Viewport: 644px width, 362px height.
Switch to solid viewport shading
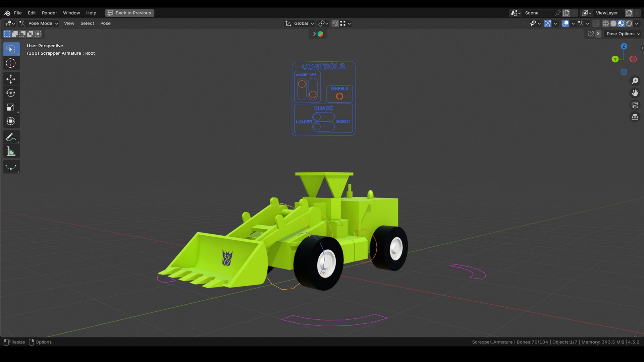613,23
